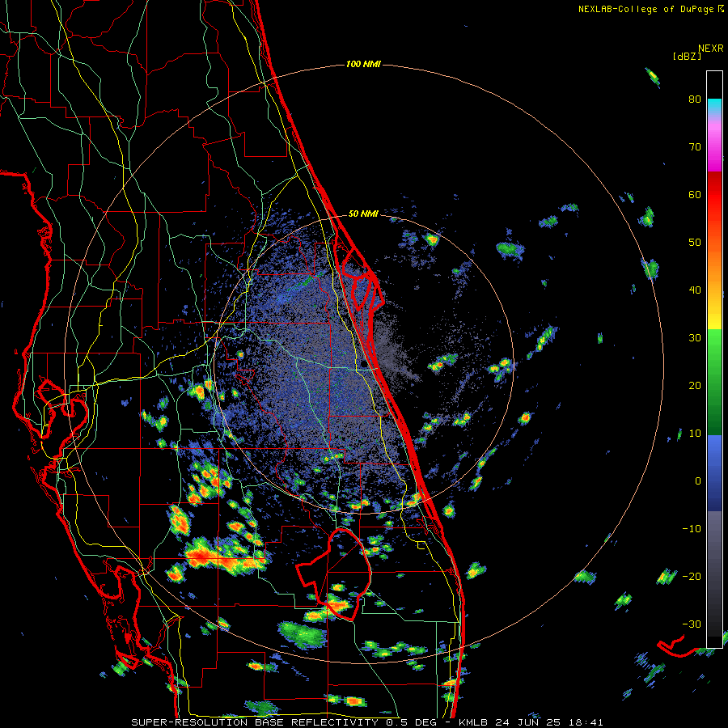The image size is (728, 728).
Task: Click the 80 value on the dBZ scale
Action: point(695,99)
